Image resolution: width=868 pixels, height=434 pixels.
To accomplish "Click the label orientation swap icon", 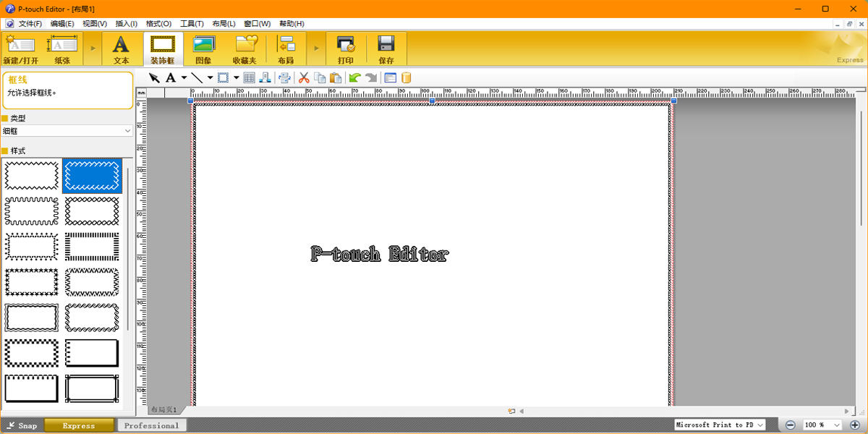I will tap(285, 77).
